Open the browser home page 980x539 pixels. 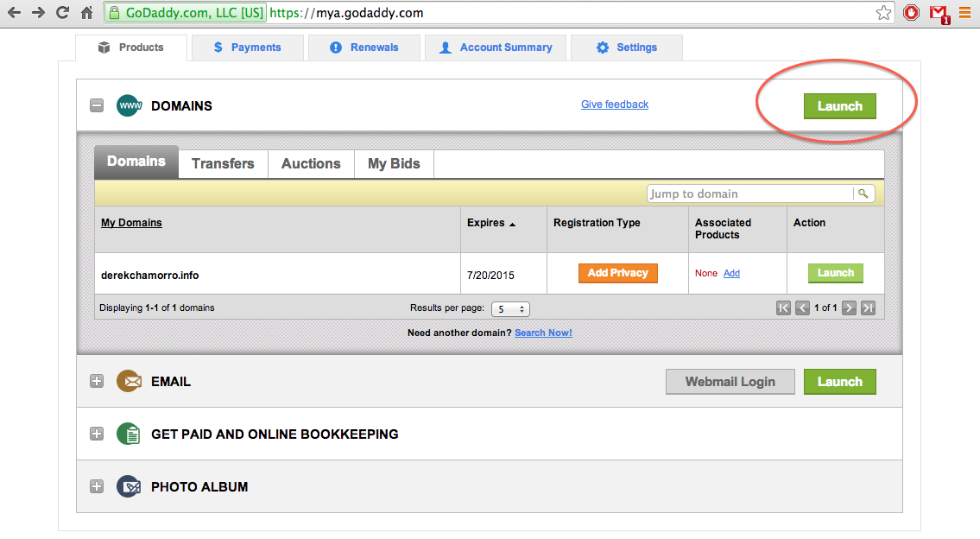(87, 12)
